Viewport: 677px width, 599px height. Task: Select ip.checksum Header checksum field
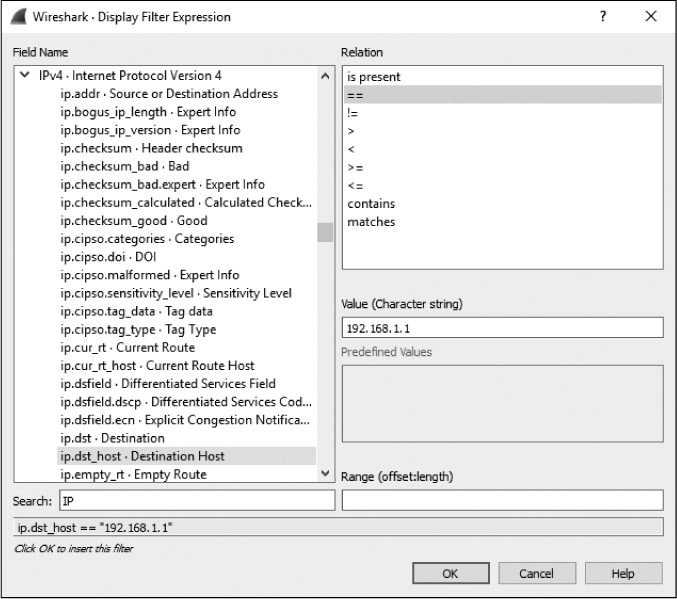(x=151, y=148)
